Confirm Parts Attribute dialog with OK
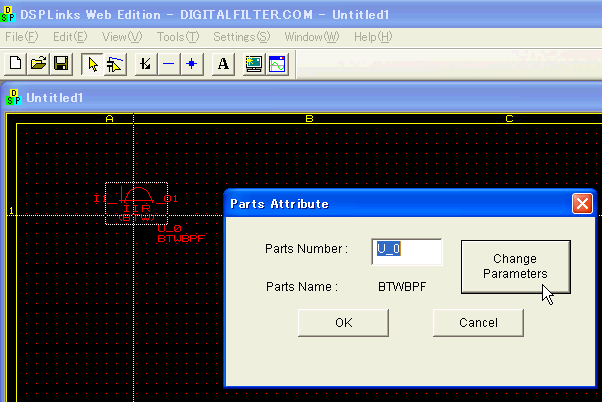Viewport: 602px width, 402px height. [x=343, y=323]
